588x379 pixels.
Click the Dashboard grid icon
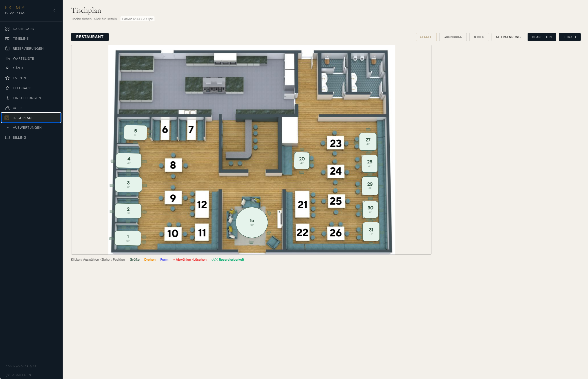pos(7,29)
